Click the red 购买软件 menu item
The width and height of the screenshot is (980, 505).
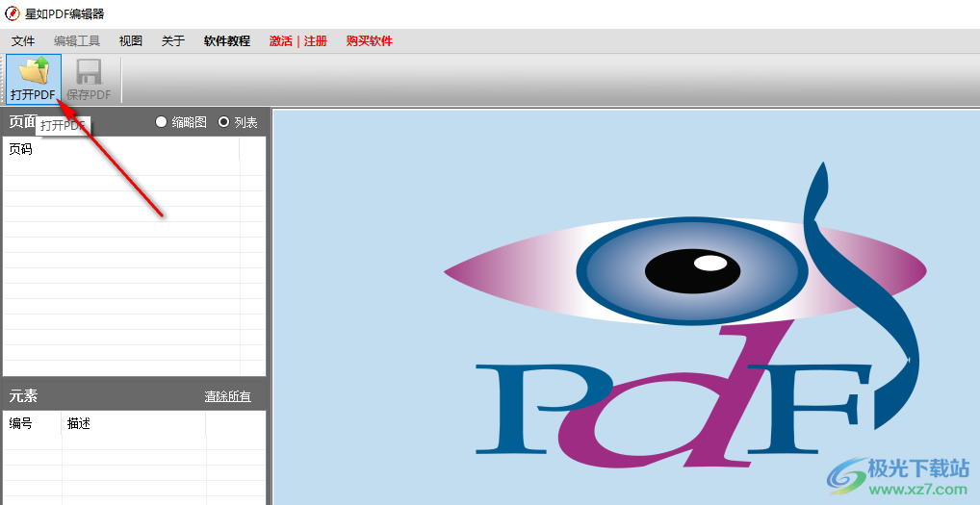370,41
